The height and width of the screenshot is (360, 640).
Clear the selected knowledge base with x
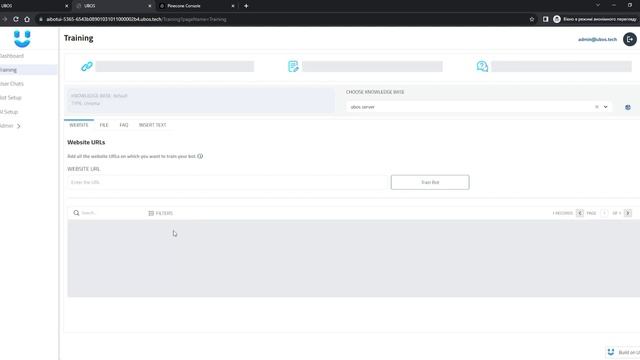(x=597, y=107)
